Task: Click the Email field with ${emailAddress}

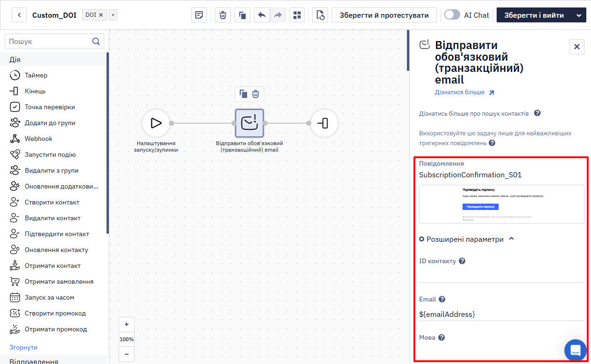Action: click(x=501, y=315)
